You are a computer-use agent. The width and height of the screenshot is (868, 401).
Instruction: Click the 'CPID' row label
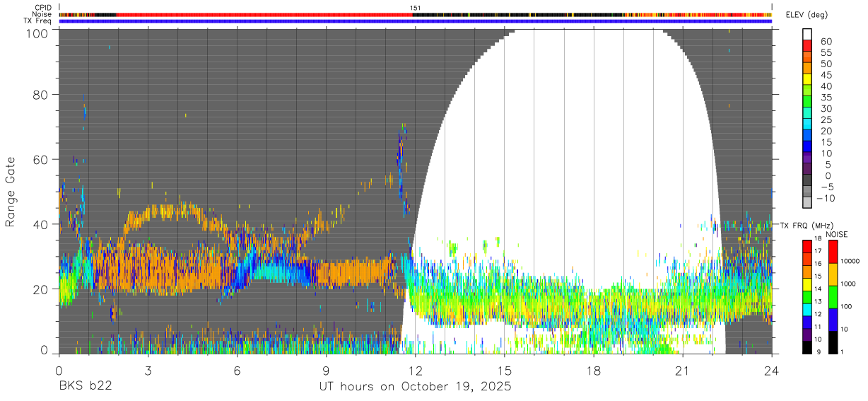(43, 7)
